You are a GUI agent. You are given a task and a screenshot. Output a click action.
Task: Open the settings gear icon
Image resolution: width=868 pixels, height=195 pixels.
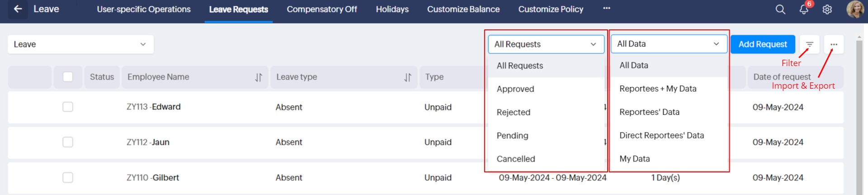827,10
